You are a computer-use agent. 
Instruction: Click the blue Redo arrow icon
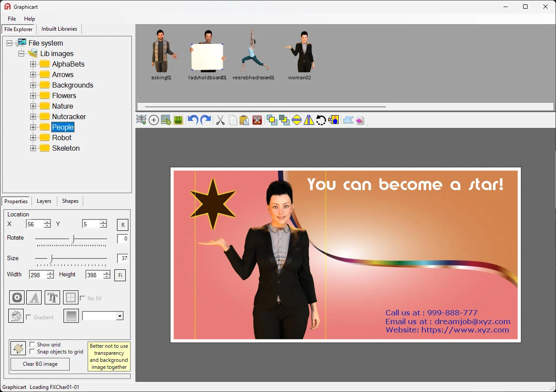point(205,120)
